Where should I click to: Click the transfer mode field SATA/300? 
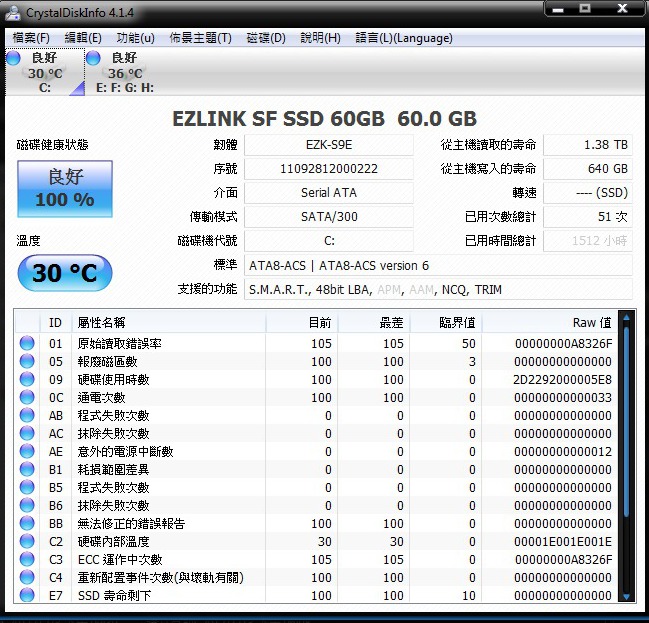point(329,217)
